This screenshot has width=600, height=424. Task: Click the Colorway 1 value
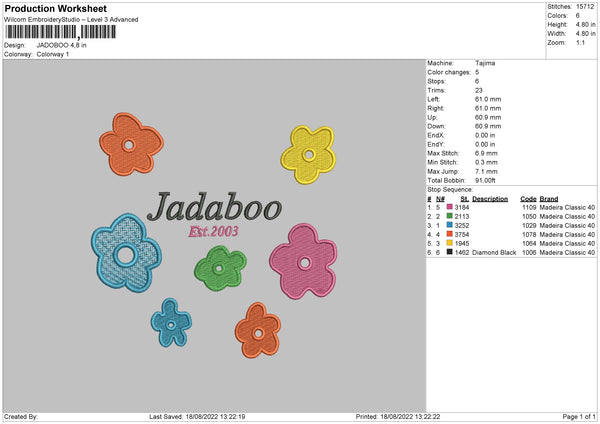[x=53, y=54]
